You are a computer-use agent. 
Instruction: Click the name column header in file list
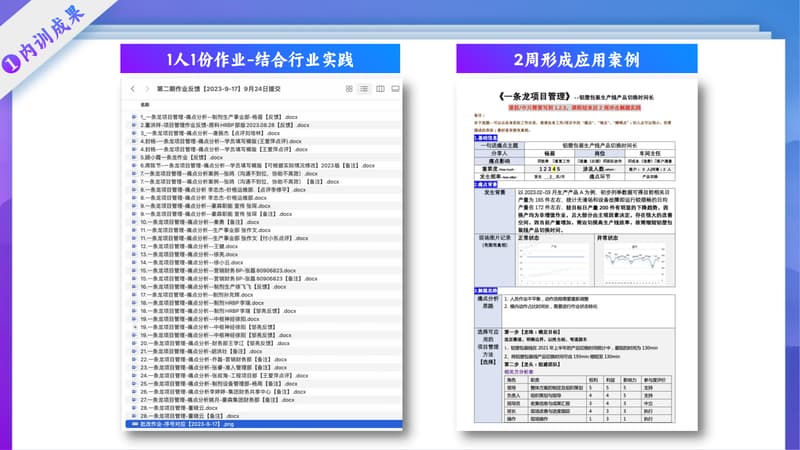click(146, 103)
